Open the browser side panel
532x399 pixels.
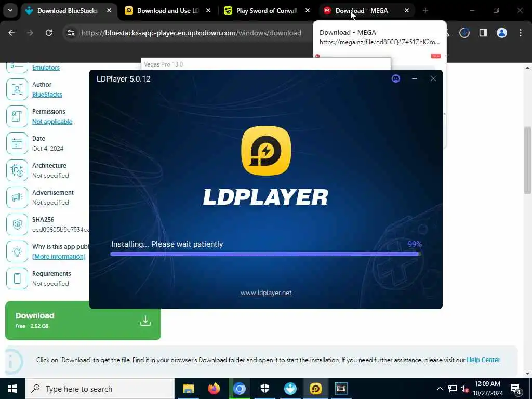483,33
